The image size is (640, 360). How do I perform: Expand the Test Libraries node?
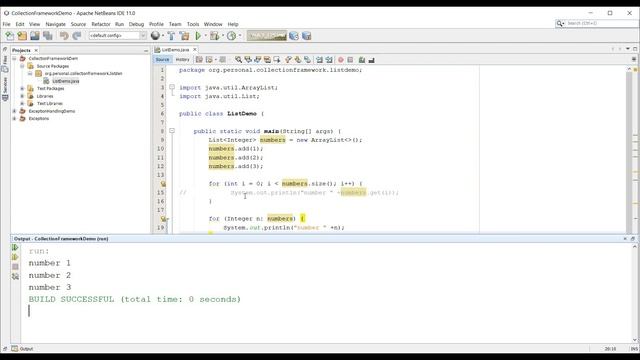point(22,103)
